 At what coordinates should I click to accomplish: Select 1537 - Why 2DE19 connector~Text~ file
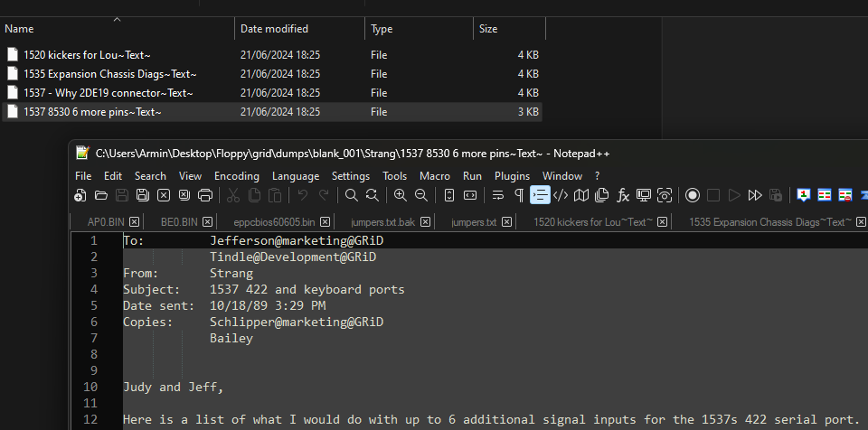[x=108, y=93]
